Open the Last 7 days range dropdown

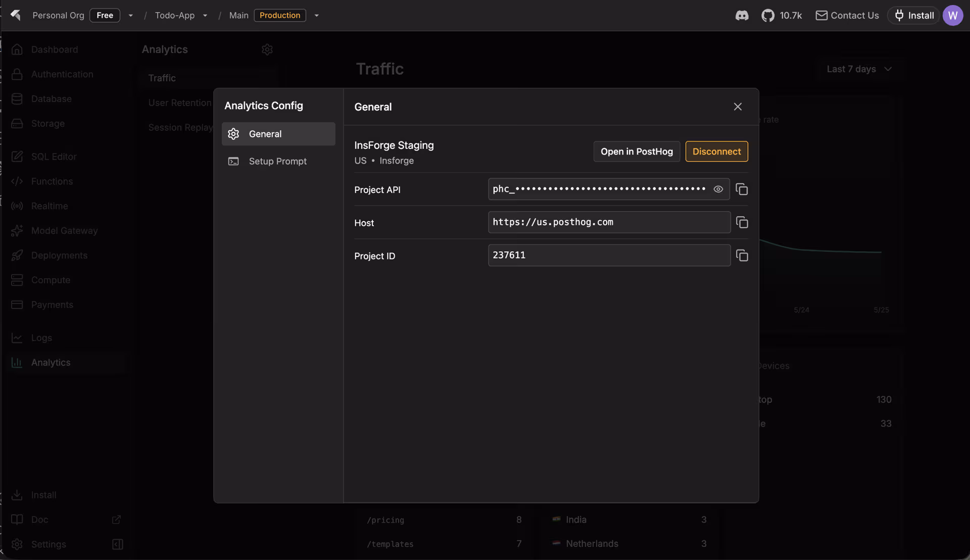tap(859, 69)
